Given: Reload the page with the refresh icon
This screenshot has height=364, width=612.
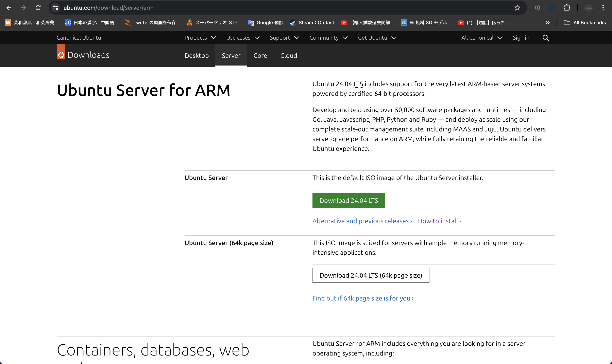Looking at the screenshot, I should (x=38, y=8).
